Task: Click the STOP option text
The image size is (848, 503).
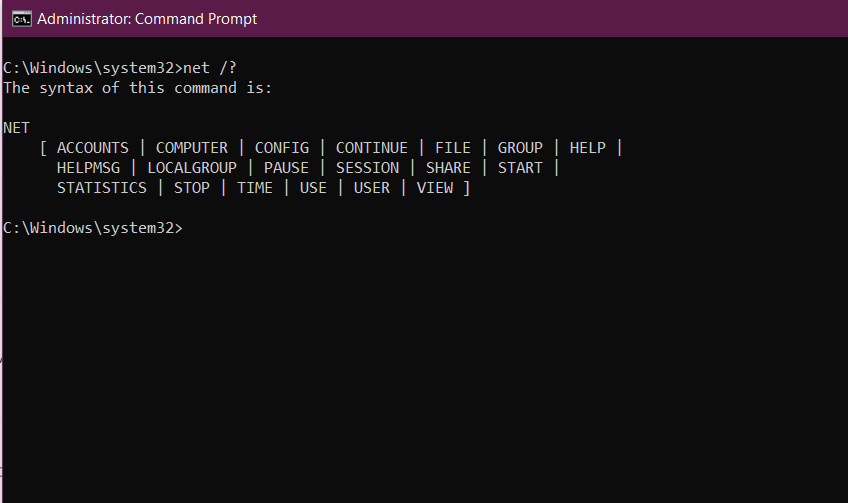Action: coord(192,188)
